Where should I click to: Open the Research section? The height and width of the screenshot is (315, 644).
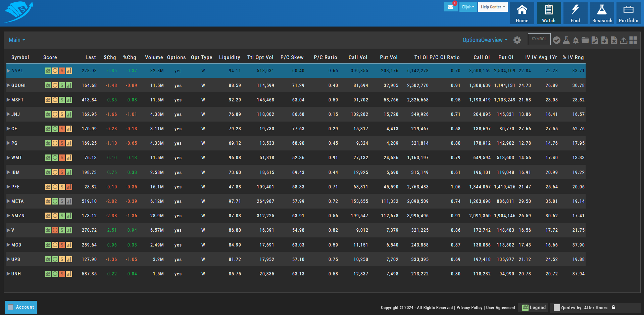pos(602,13)
